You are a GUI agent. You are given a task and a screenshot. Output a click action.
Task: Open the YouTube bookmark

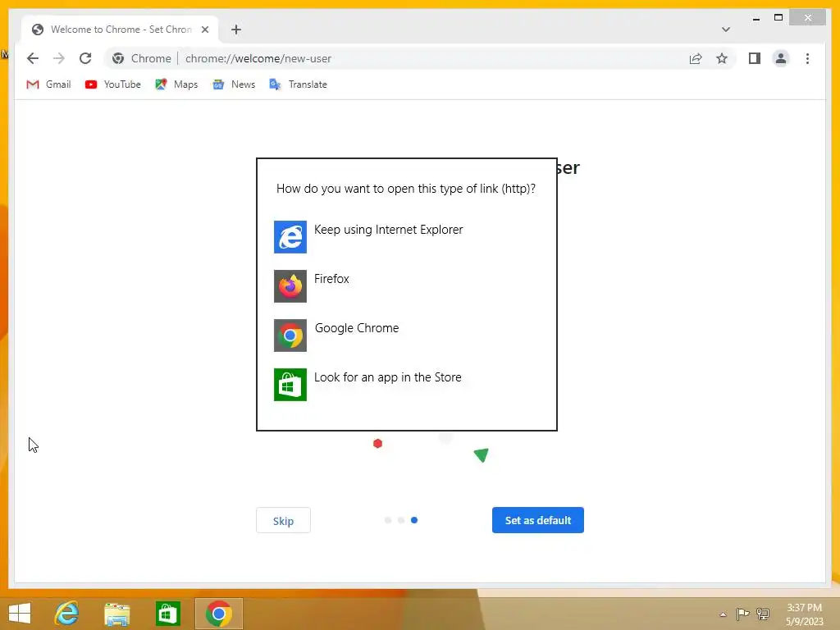(113, 84)
